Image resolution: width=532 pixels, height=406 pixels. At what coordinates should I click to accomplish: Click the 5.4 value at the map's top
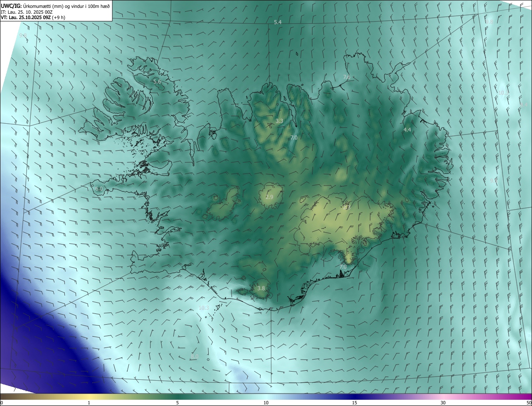[x=278, y=22]
